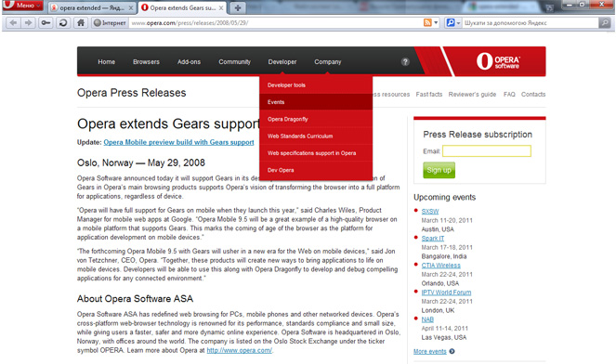
Task: Open the Company navigation menu
Action: (328, 61)
